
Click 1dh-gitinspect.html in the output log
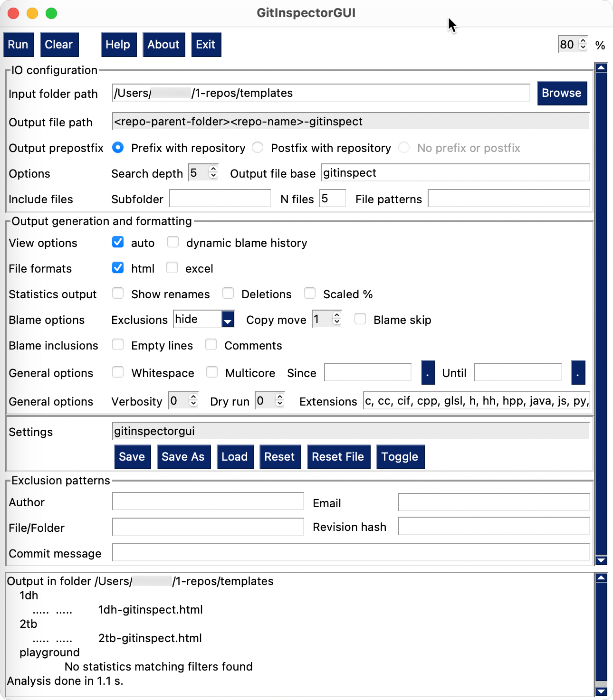pyautogui.click(x=151, y=610)
